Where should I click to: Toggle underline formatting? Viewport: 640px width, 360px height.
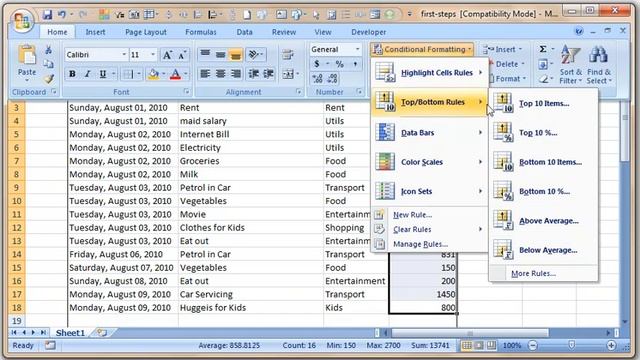(x=102, y=74)
